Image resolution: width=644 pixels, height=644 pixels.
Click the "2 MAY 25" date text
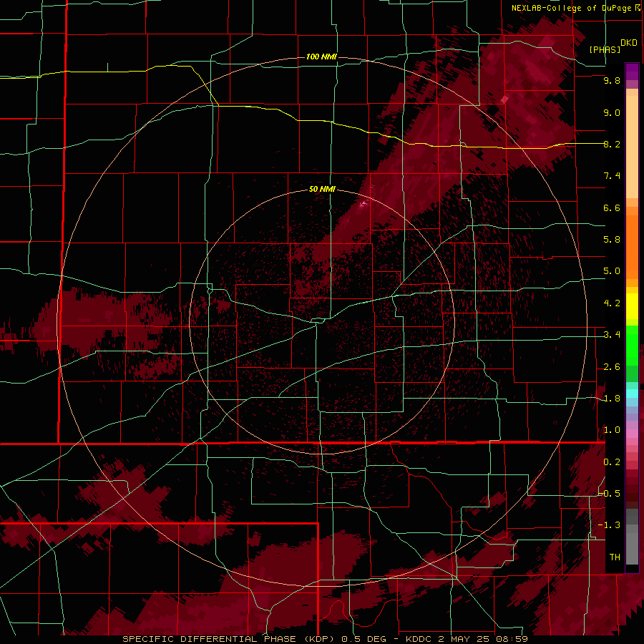[465, 639]
